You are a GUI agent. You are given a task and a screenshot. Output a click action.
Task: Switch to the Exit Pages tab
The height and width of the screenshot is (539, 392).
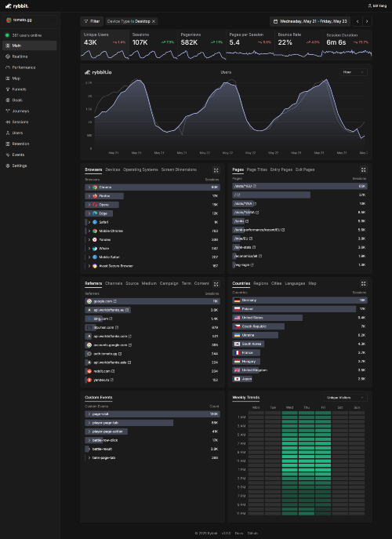coord(305,169)
